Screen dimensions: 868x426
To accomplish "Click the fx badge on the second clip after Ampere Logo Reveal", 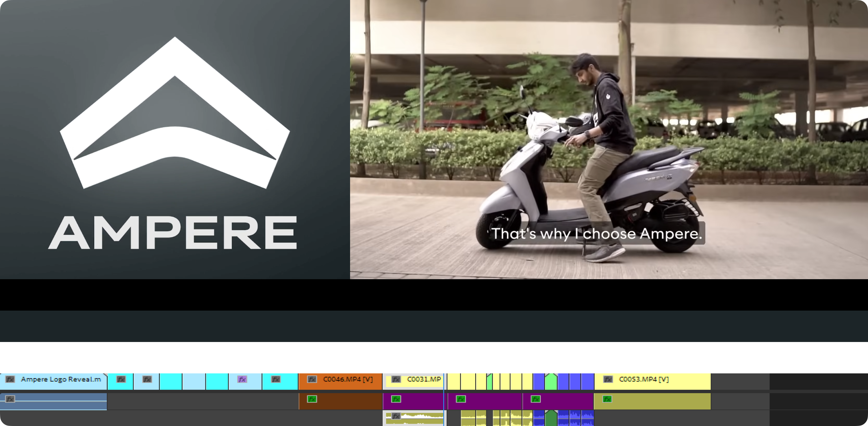I will pos(147,379).
